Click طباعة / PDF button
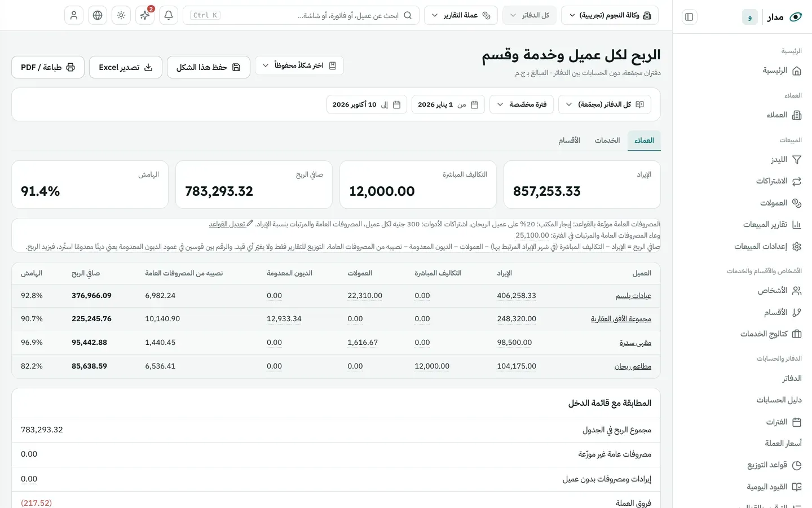The image size is (812, 508). tap(48, 67)
